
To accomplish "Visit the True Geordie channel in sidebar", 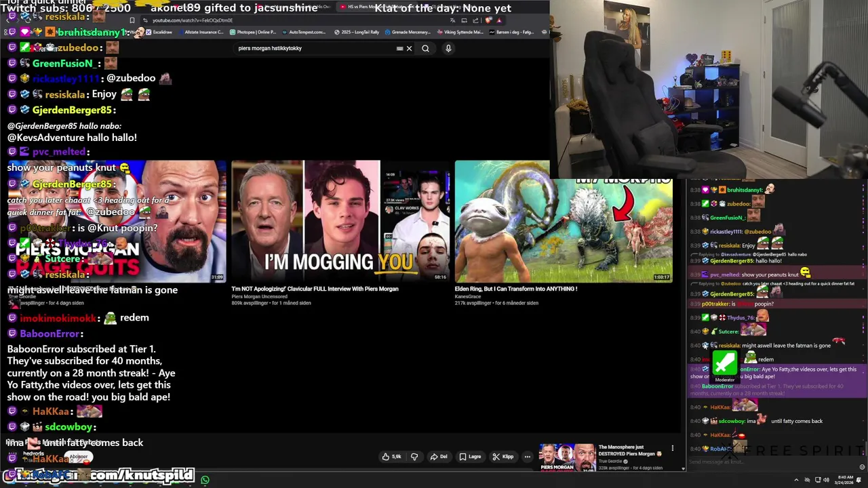I will [610, 462].
